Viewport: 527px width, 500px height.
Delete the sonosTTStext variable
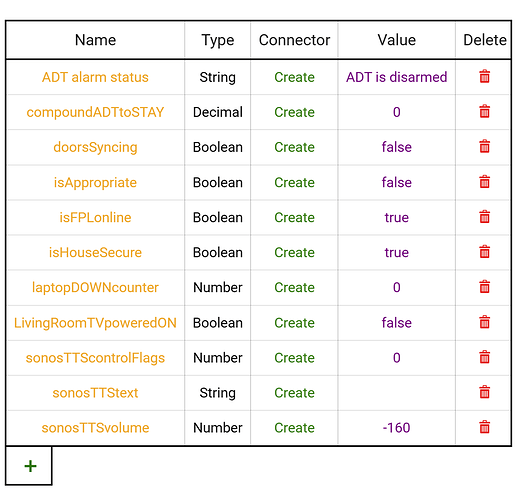point(484,392)
